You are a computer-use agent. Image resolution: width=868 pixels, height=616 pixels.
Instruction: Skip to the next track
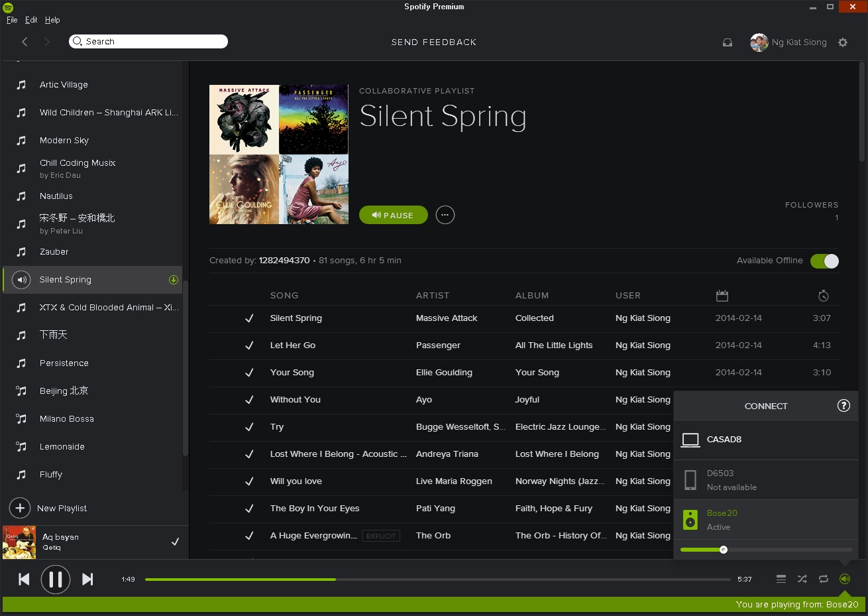click(87, 580)
